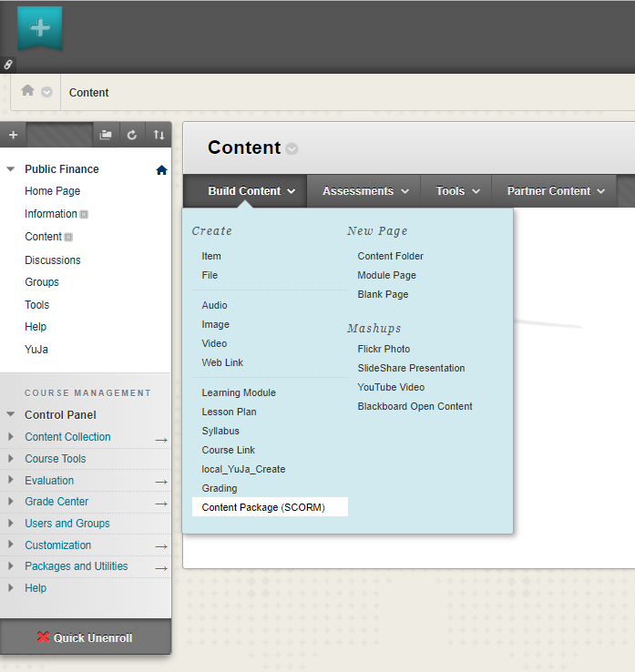This screenshot has height=672, width=635.
Task: Choose Web Link in the menu
Action: click(x=222, y=362)
